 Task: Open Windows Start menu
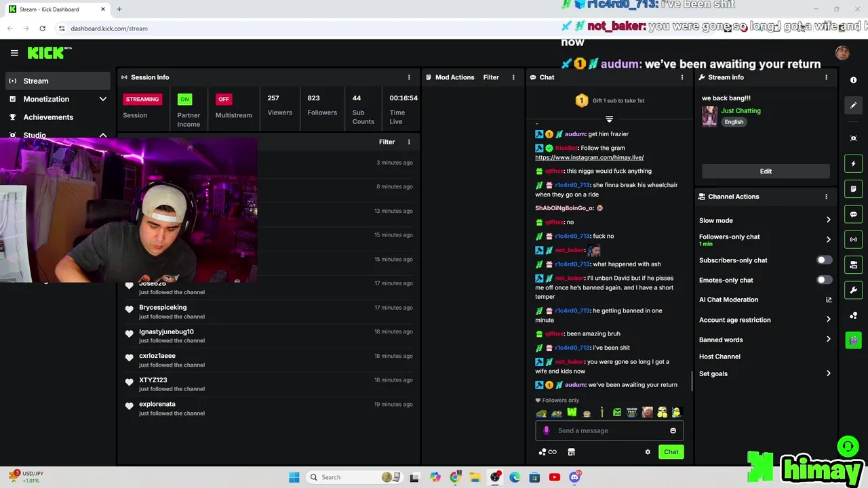[x=294, y=477]
